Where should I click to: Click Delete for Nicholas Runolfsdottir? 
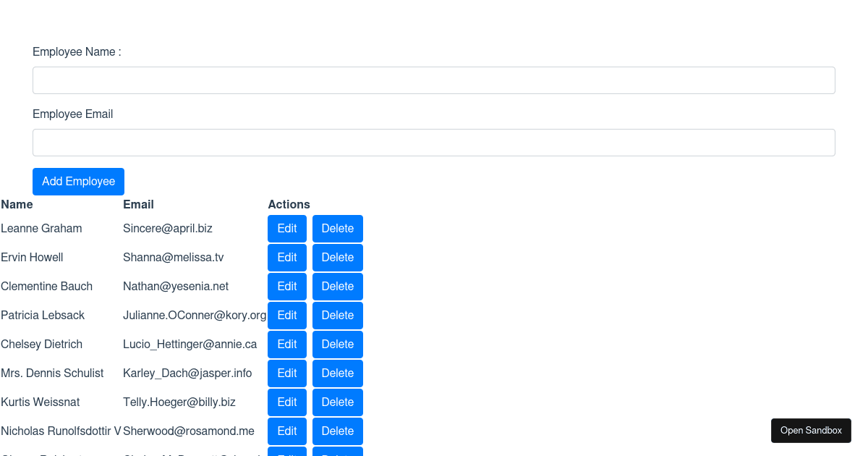tap(337, 431)
